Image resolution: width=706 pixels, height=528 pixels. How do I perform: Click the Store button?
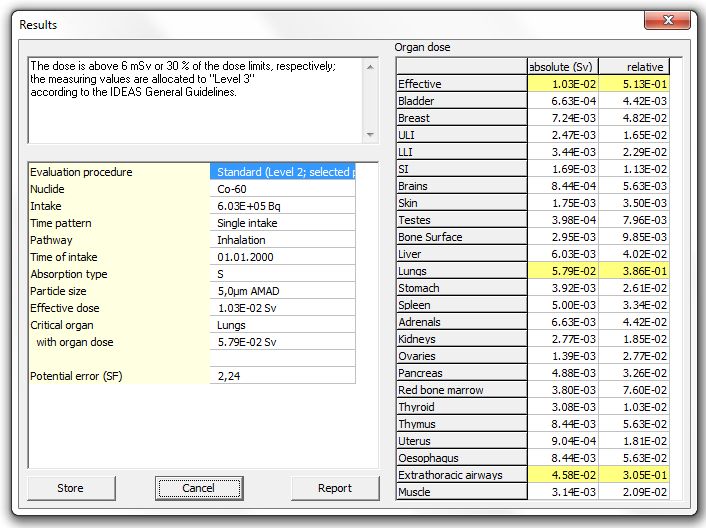pos(71,488)
